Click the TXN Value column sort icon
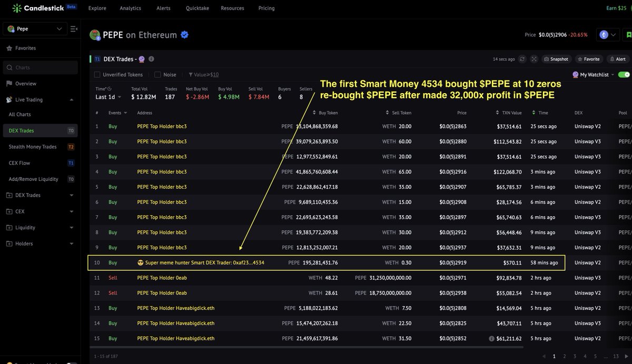The height and width of the screenshot is (364, 632). tap(498, 113)
